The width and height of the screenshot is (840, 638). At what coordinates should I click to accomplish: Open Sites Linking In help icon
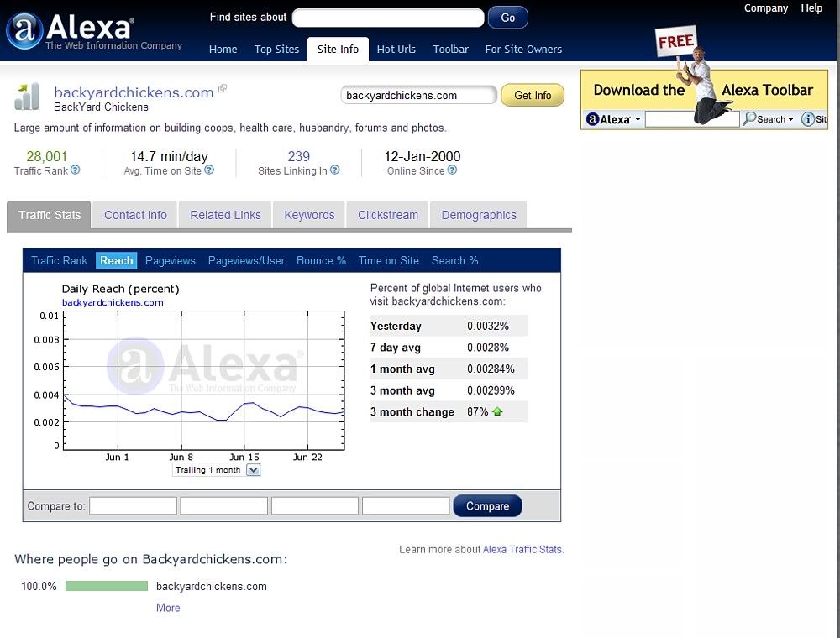[x=335, y=170]
